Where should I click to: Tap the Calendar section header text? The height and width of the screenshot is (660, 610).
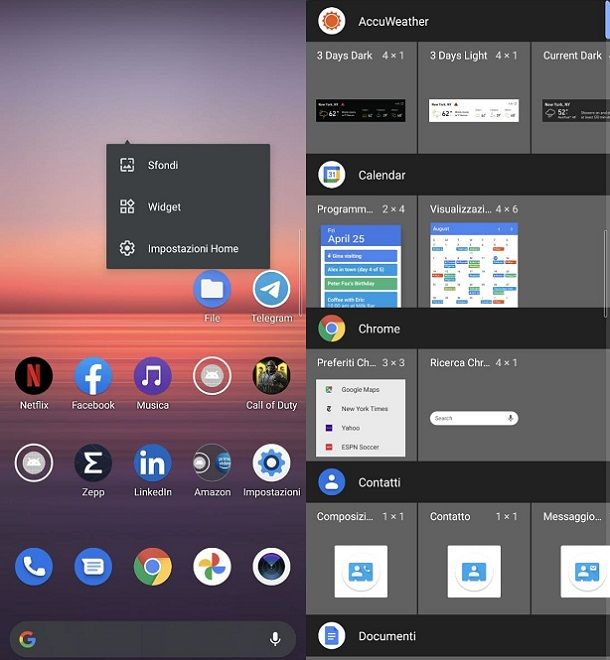(x=382, y=175)
